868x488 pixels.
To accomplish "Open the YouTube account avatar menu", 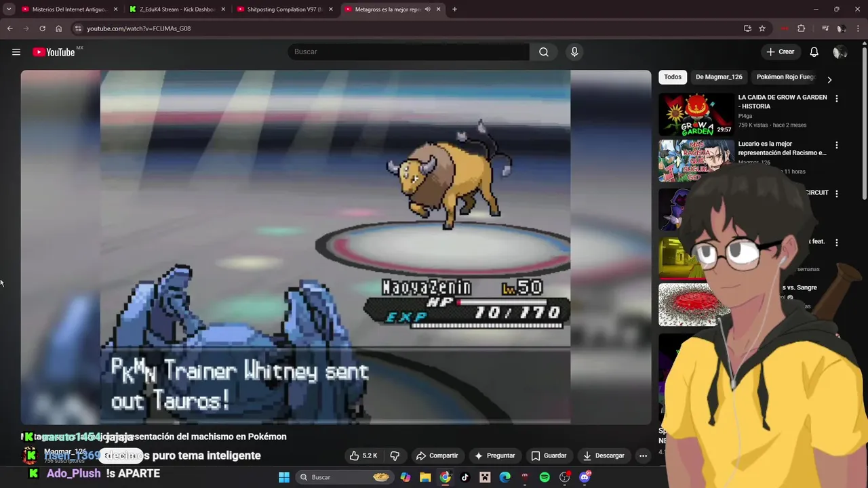I will (840, 52).
